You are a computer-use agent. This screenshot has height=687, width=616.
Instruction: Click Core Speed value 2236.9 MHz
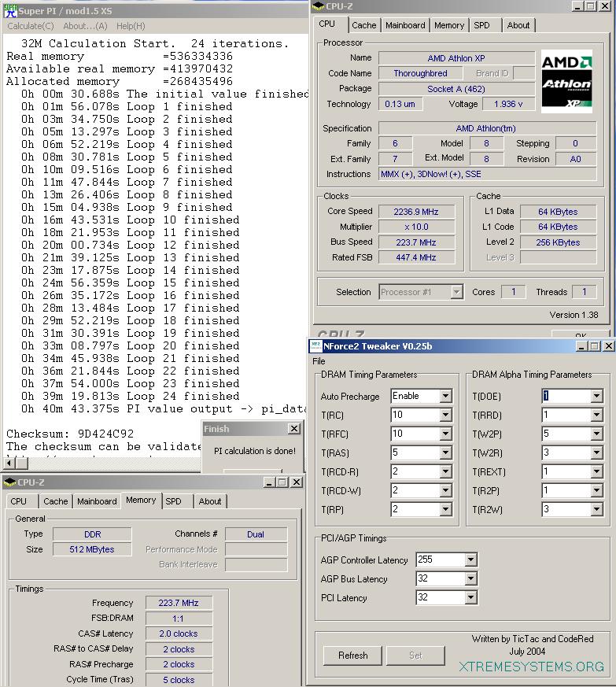[x=416, y=212]
